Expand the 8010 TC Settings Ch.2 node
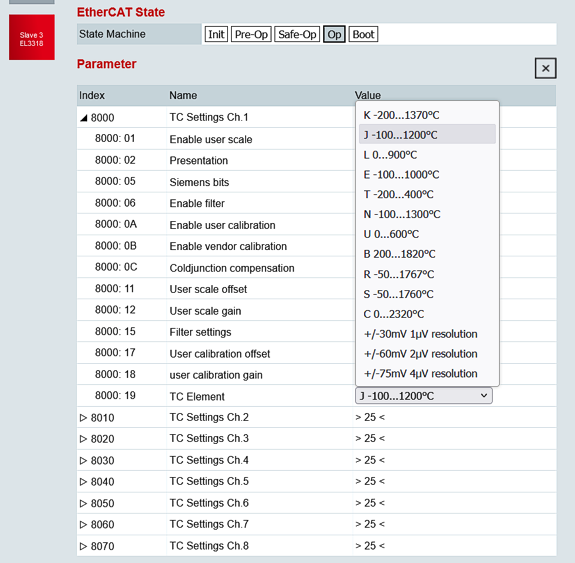The image size is (575, 563). point(83,417)
